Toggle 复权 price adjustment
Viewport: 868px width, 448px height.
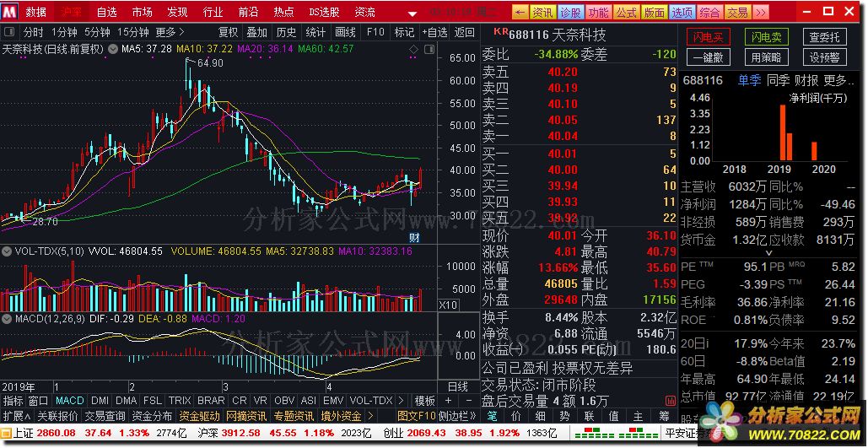point(228,32)
